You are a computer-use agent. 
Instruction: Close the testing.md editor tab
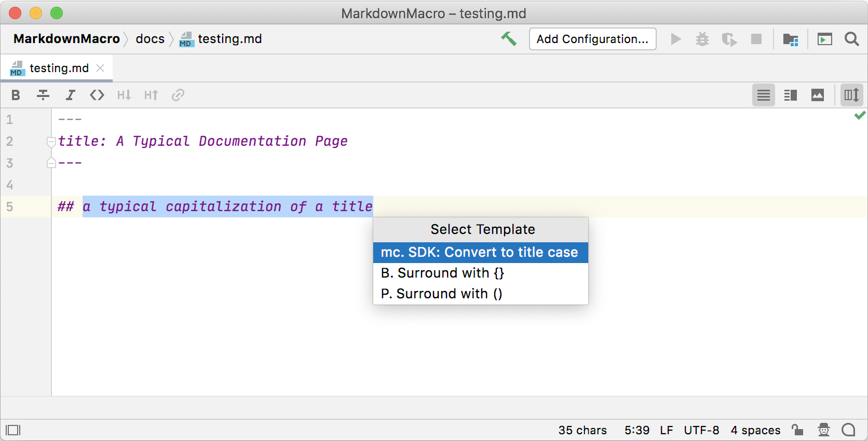coord(101,68)
